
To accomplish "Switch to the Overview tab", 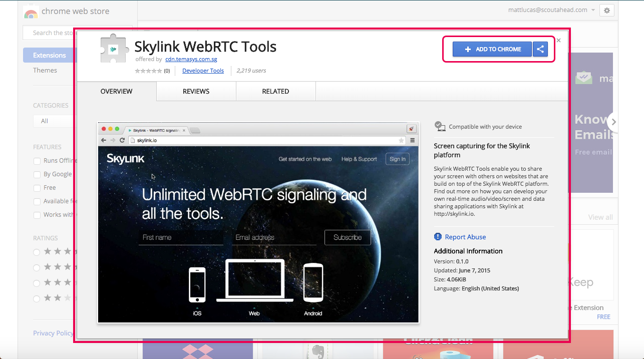I will (117, 92).
